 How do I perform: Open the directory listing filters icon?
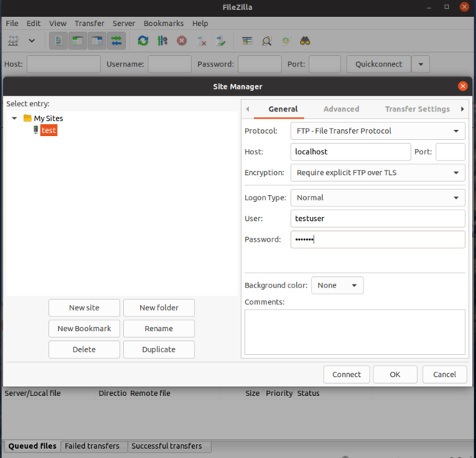247,41
